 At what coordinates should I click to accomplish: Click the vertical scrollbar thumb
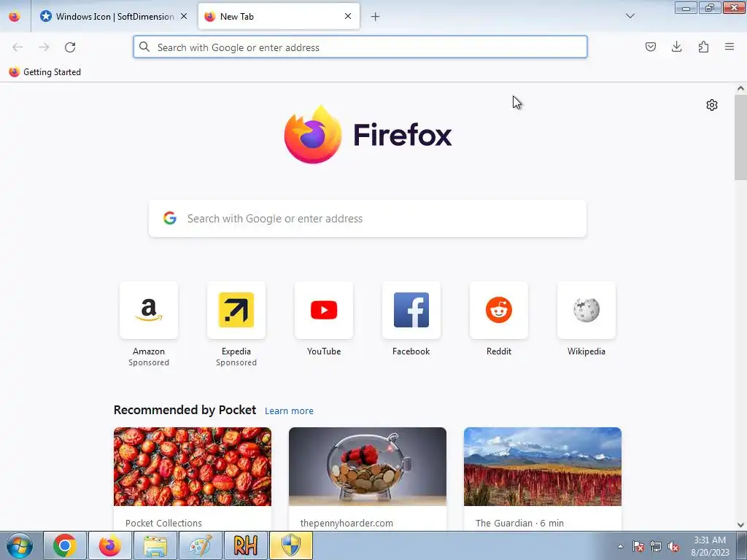tap(740, 137)
